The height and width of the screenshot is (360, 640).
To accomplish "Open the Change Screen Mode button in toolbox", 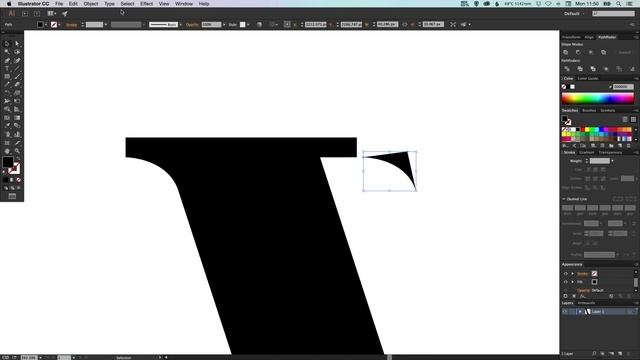I will point(12,196).
